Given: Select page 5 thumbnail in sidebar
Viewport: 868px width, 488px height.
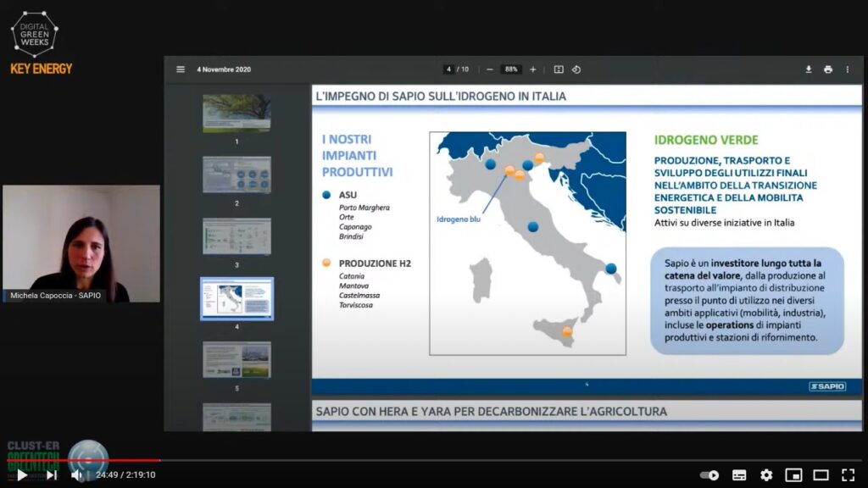Looking at the screenshot, I should pos(236,359).
